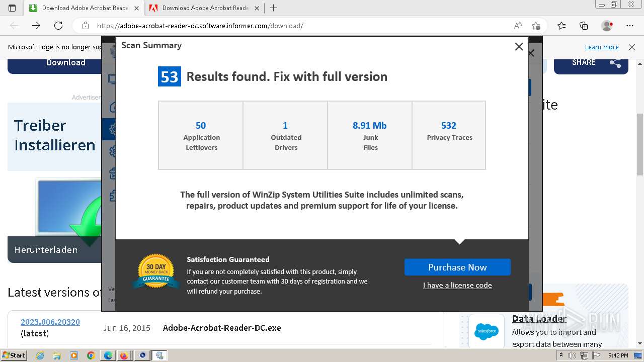Add this page to favorites
This screenshot has height=362, width=644.
(536, 26)
